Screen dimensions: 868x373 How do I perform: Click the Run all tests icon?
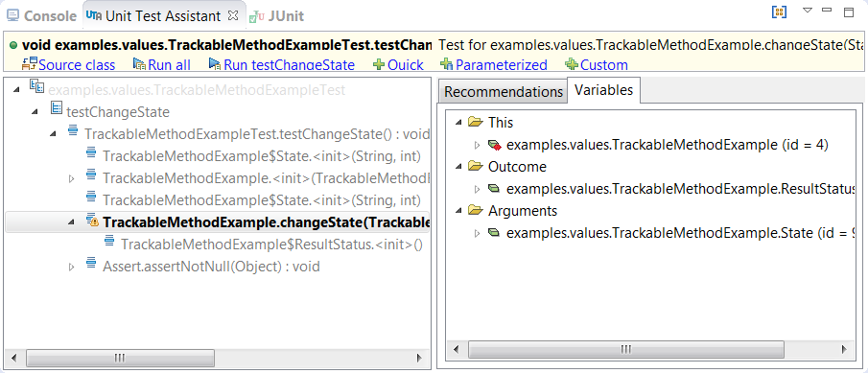(139, 64)
